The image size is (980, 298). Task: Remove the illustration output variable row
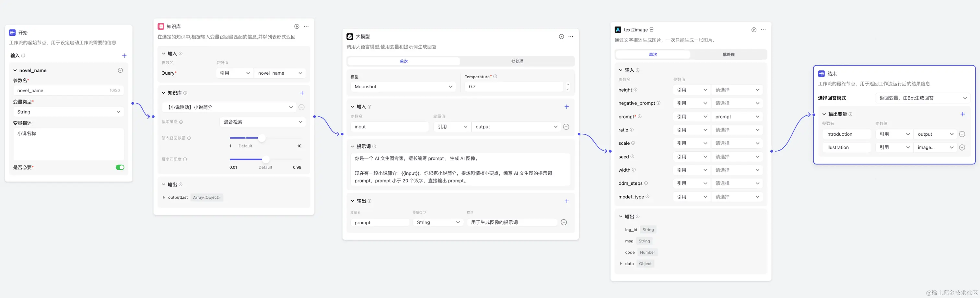click(962, 147)
